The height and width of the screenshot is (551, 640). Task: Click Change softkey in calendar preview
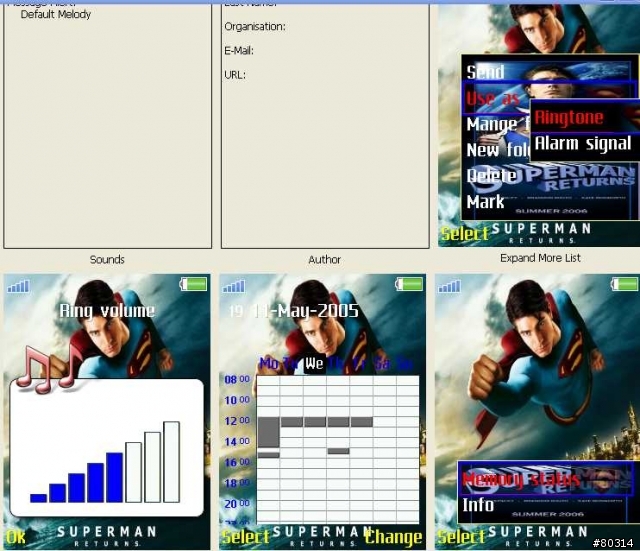point(393,537)
